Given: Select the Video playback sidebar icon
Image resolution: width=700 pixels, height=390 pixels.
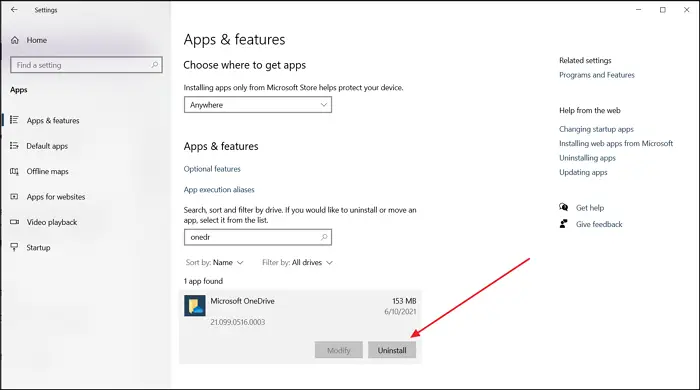Looking at the screenshot, I should (14, 222).
